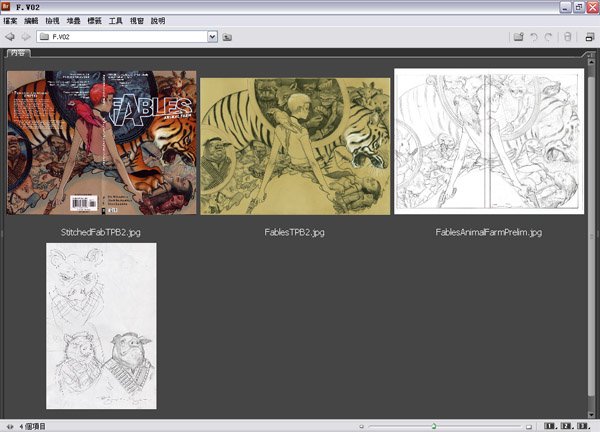The image size is (600, 432).
Task: Select the 內容 (Content) panel tab
Action: pos(17,53)
